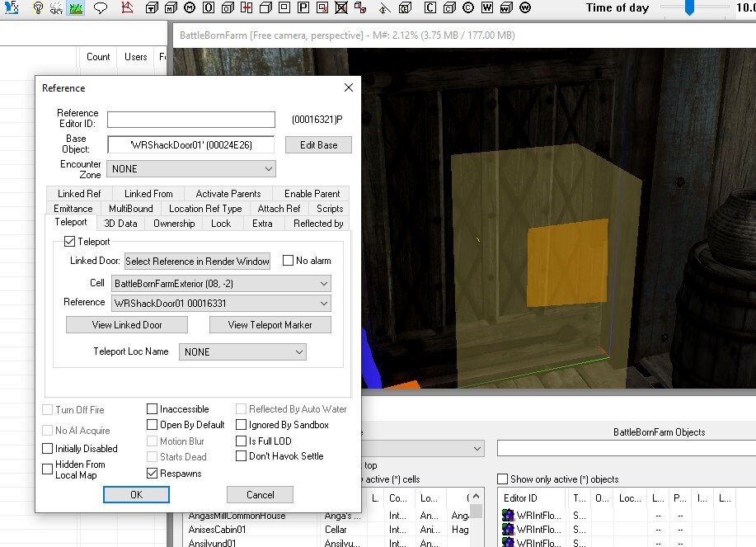Click the linked red squares icon
The image size is (756, 547).
(x=360, y=7)
